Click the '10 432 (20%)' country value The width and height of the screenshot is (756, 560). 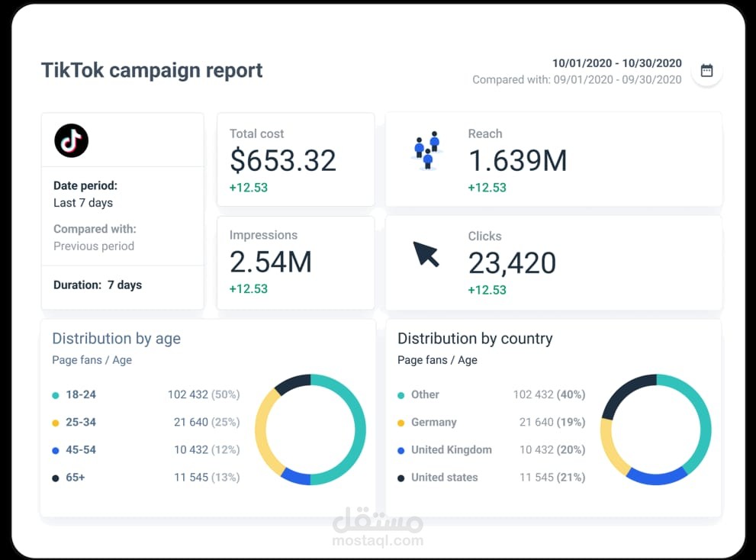click(552, 449)
